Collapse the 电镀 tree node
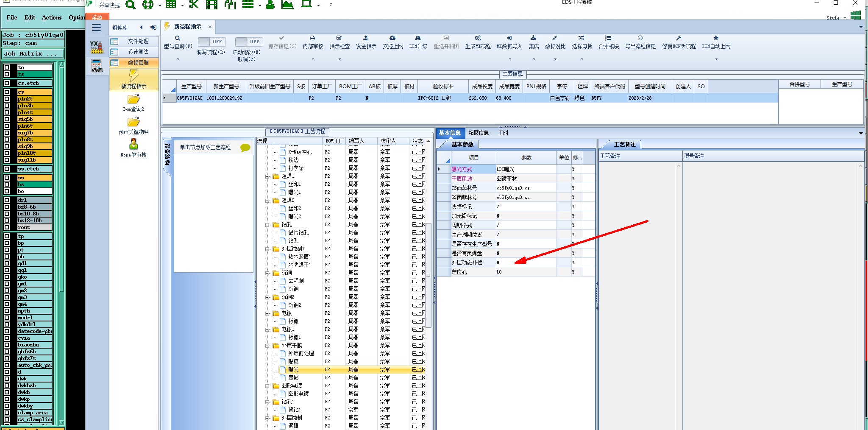The width and height of the screenshot is (868, 430). click(268, 313)
